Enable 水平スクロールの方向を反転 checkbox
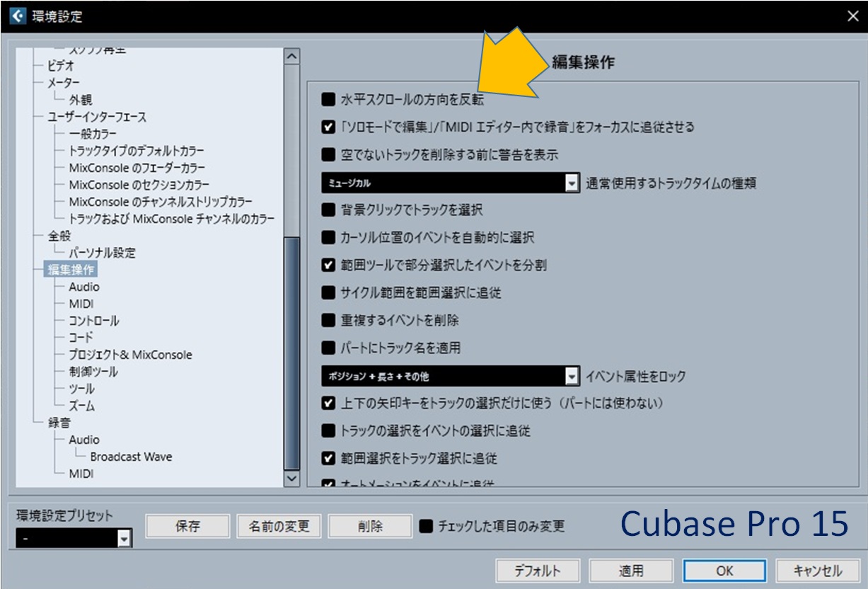The image size is (868, 589). [328, 100]
